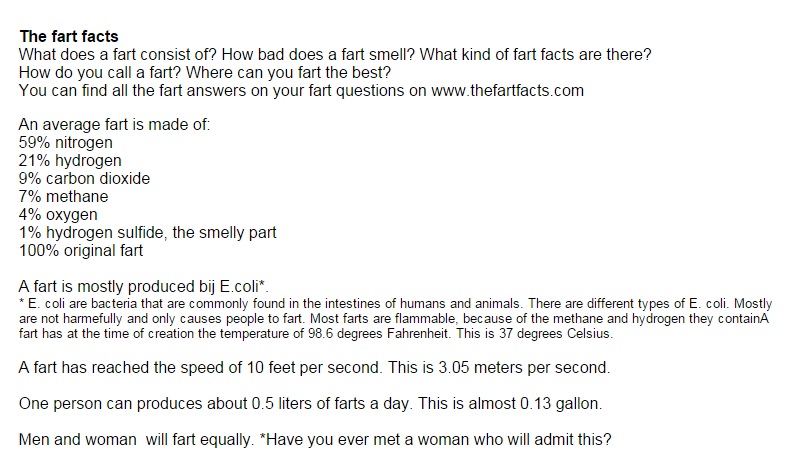Select the "59% nitrogen" line

click(x=66, y=143)
